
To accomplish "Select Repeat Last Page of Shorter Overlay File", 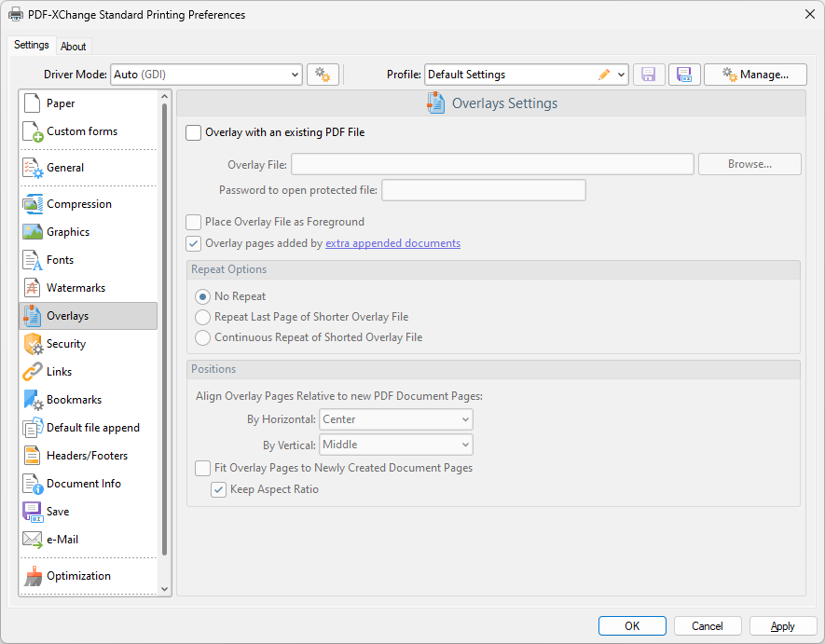I will tap(203, 317).
